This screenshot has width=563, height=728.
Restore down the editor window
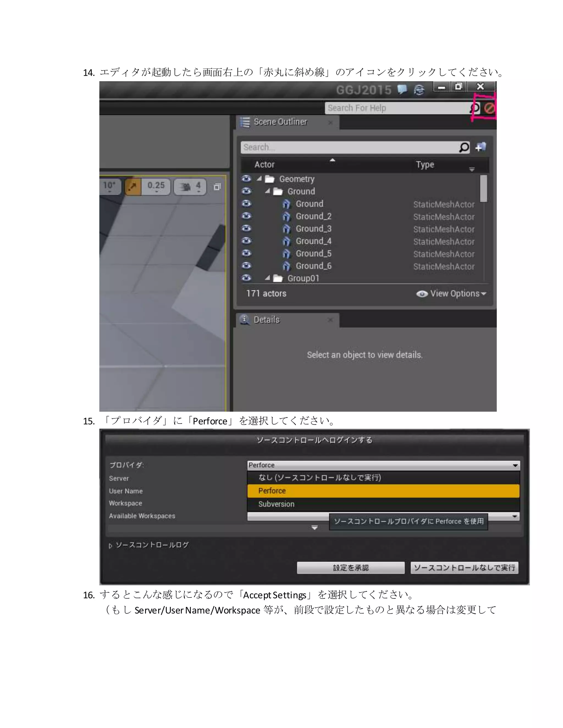(459, 87)
